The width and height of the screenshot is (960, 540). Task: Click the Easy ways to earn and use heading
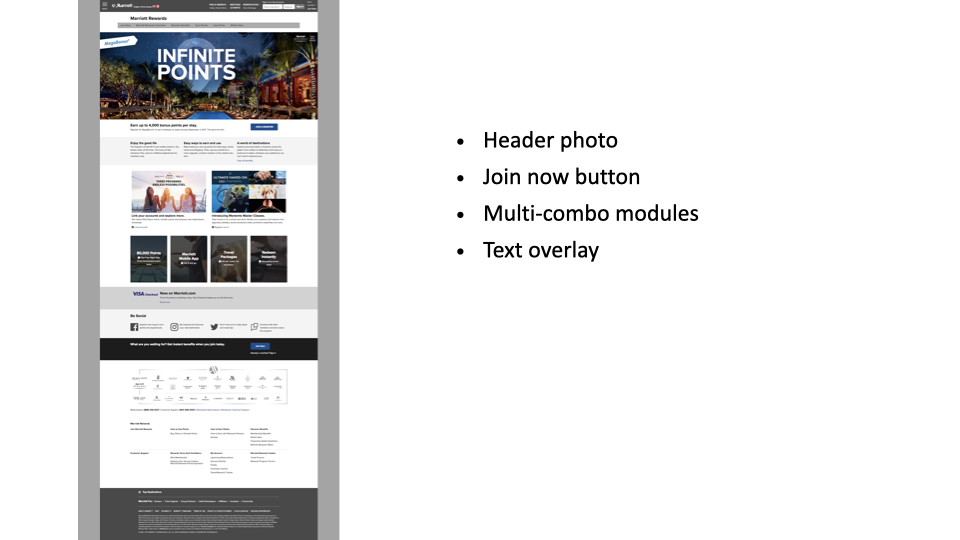point(203,143)
